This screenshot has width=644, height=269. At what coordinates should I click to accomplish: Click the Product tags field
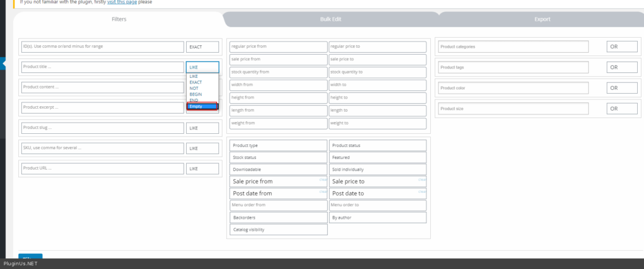(513, 67)
